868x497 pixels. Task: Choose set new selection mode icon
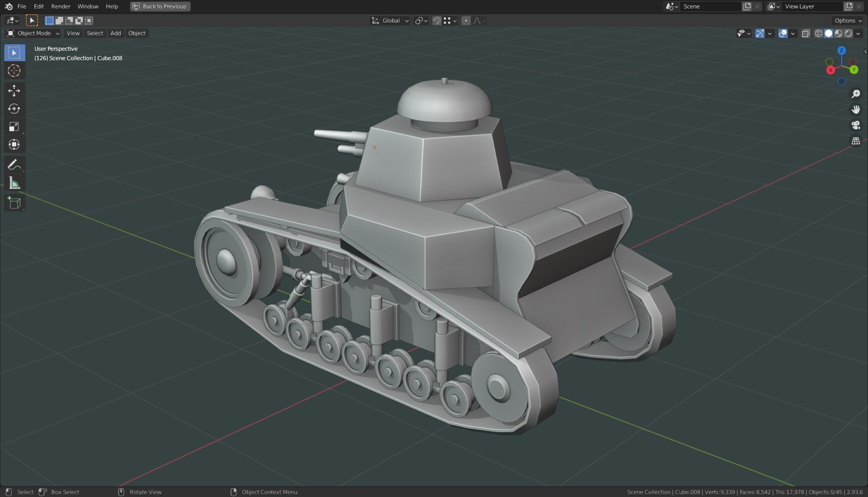[x=49, y=20]
